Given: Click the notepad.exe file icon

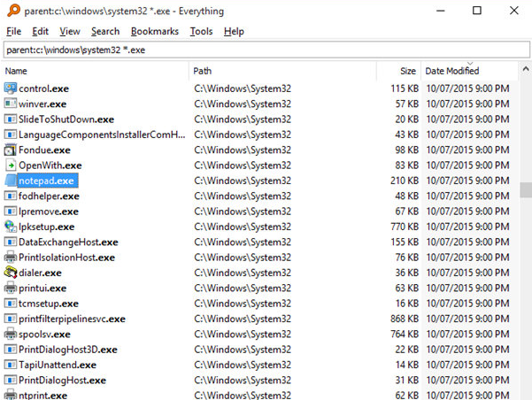Looking at the screenshot, I should pos(10,181).
